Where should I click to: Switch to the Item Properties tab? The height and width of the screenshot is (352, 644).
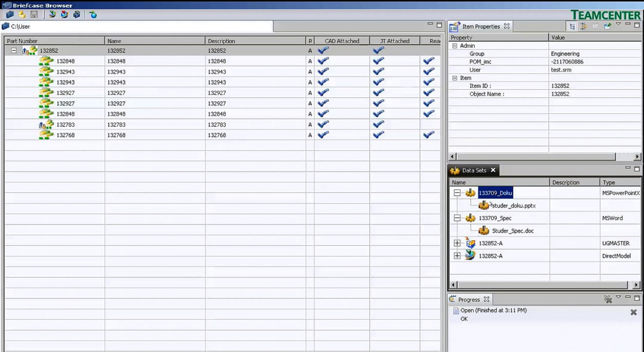[481, 26]
